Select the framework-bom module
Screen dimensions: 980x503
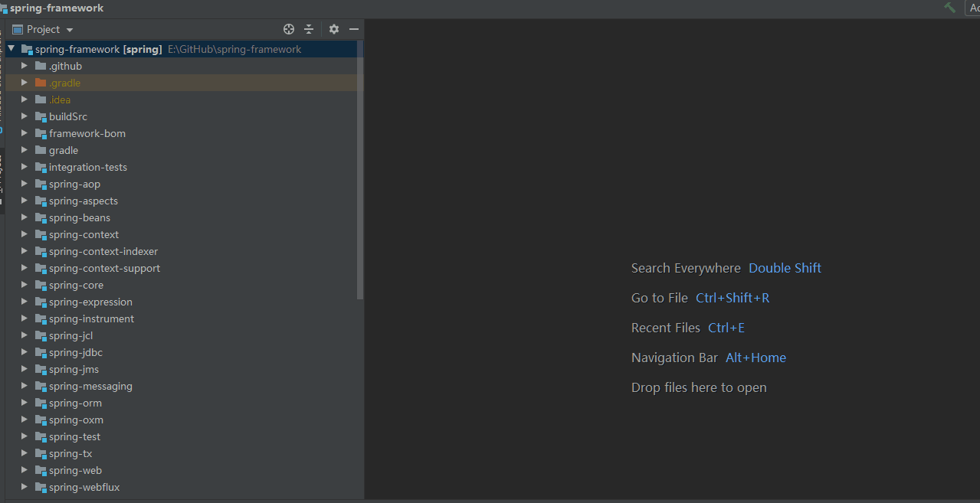(x=87, y=133)
